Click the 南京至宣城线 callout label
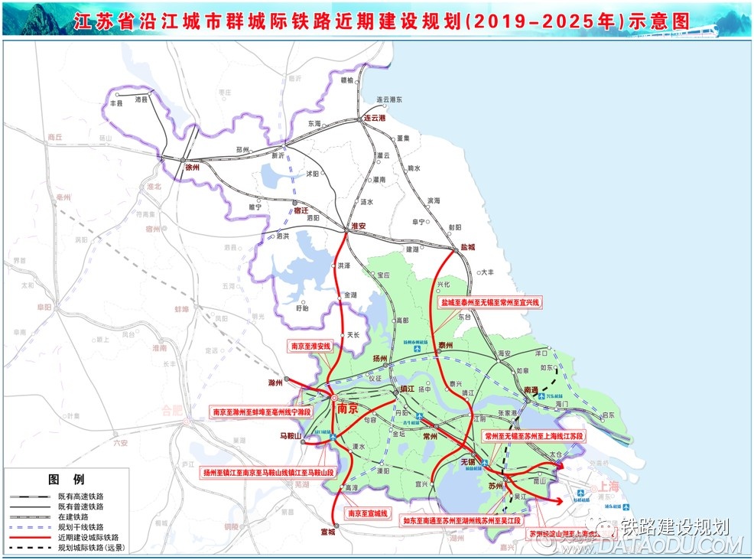 (368, 513)
